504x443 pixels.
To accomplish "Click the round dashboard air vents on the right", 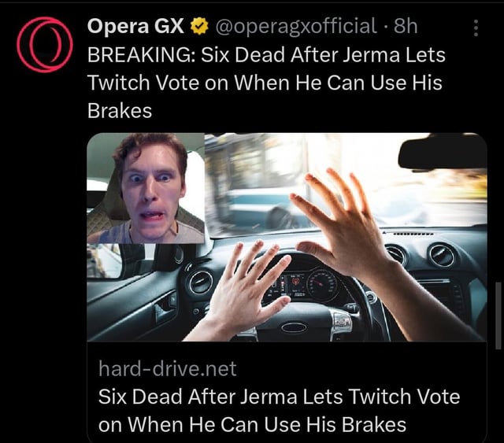I will [x=420, y=256].
